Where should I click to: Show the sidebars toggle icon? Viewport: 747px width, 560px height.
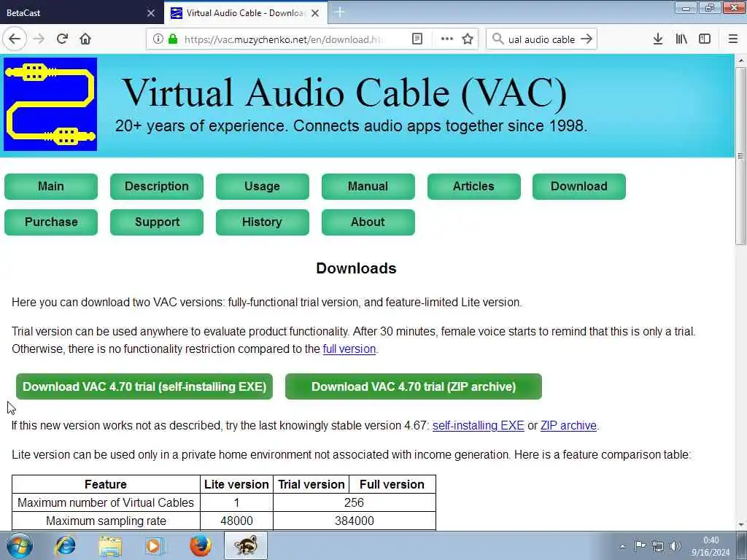click(705, 39)
